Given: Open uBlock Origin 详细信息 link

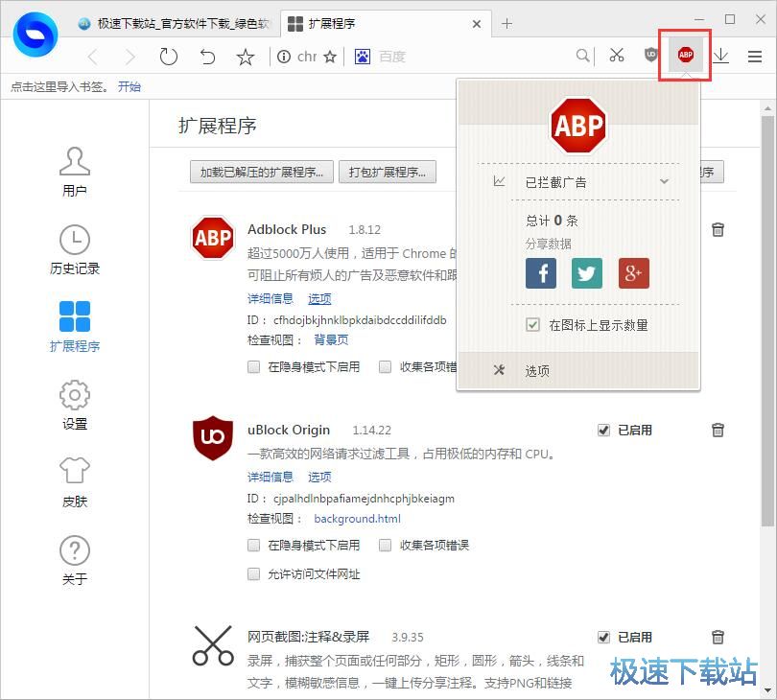Looking at the screenshot, I should coord(271,477).
